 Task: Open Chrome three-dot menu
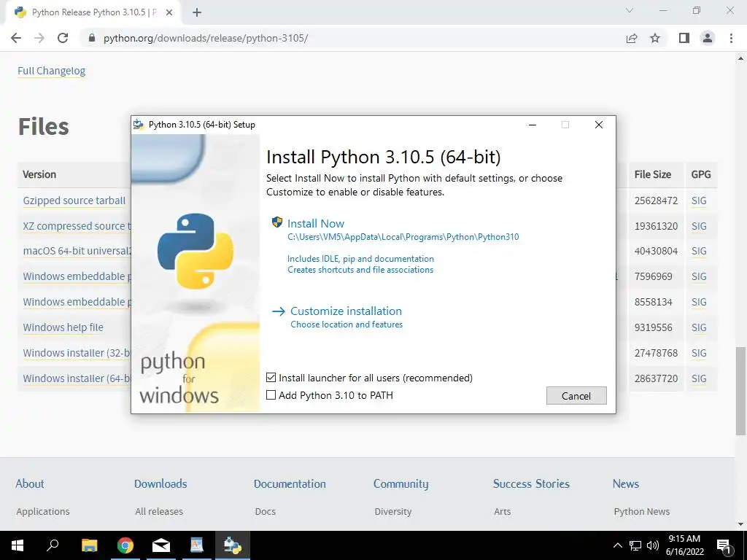pyautogui.click(x=731, y=38)
